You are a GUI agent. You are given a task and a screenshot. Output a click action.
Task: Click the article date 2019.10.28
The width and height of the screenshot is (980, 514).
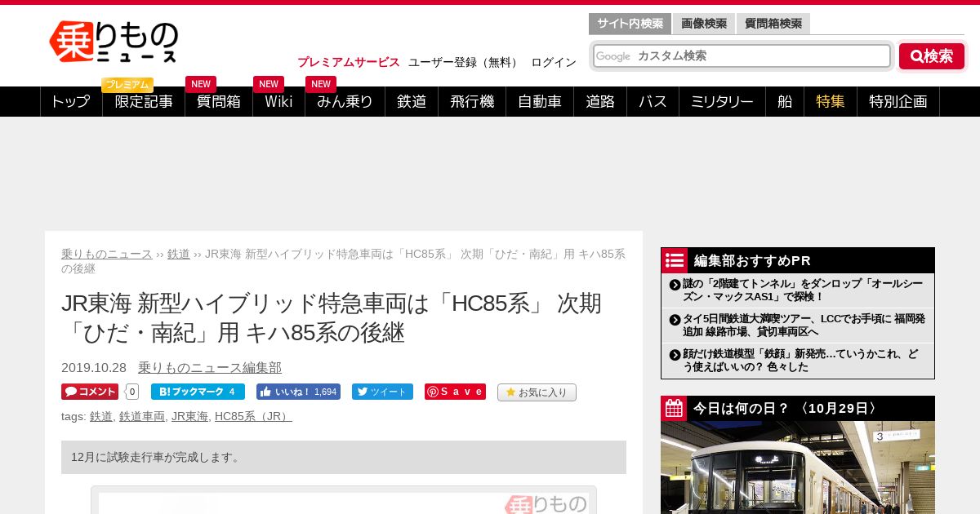[x=94, y=367]
